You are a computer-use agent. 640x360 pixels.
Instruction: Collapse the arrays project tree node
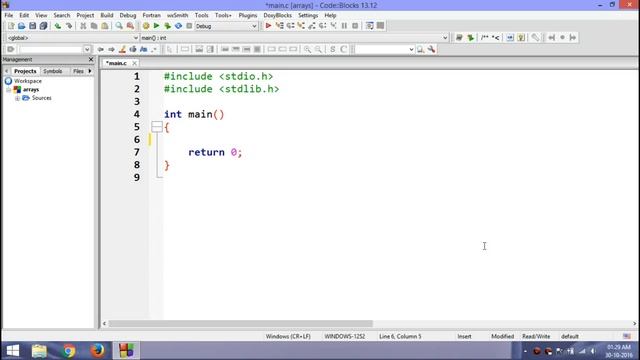9,89
